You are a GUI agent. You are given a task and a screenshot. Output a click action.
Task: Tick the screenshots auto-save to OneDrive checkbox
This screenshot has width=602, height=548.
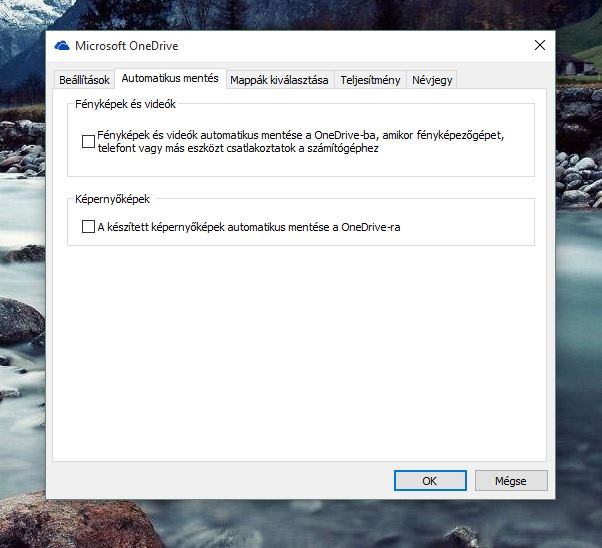click(x=88, y=227)
